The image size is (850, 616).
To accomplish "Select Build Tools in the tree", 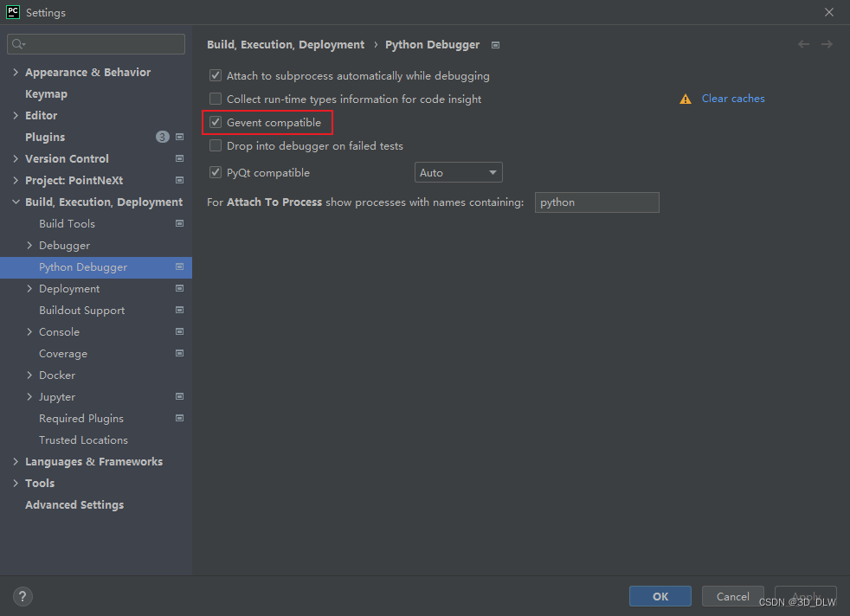I will 67,224.
